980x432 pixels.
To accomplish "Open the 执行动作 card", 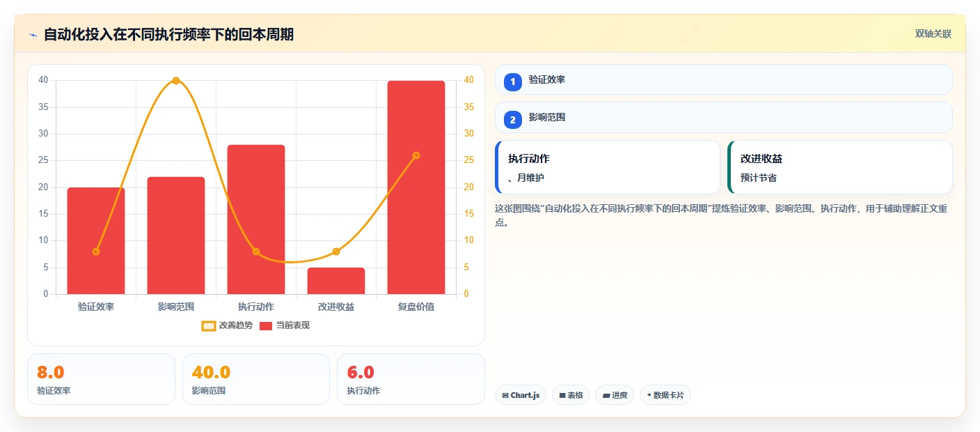I will (x=608, y=167).
